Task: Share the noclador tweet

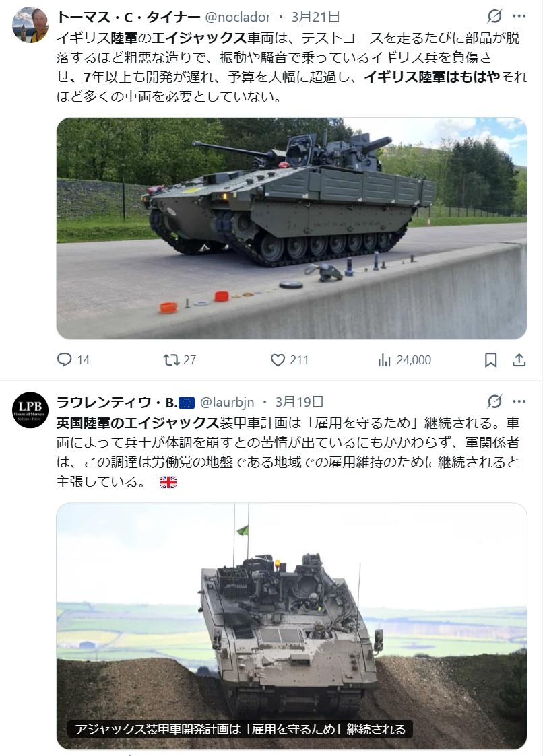Action: click(x=519, y=359)
